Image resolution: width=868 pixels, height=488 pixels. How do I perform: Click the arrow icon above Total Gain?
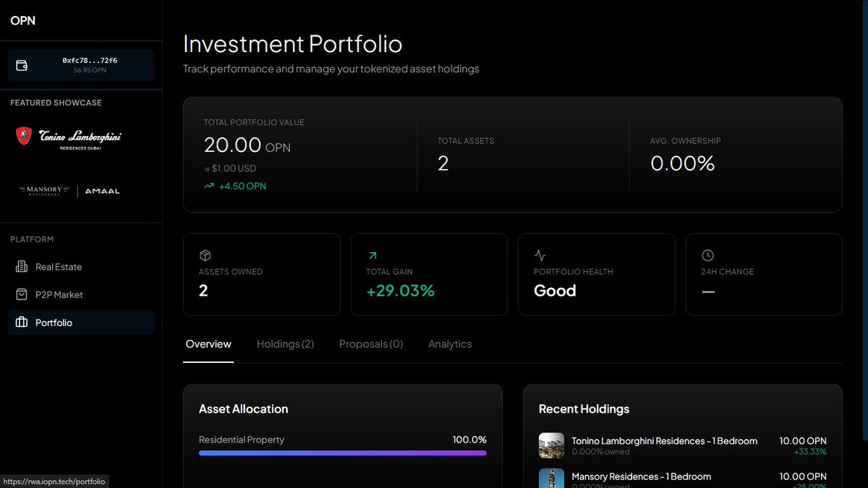[373, 255]
